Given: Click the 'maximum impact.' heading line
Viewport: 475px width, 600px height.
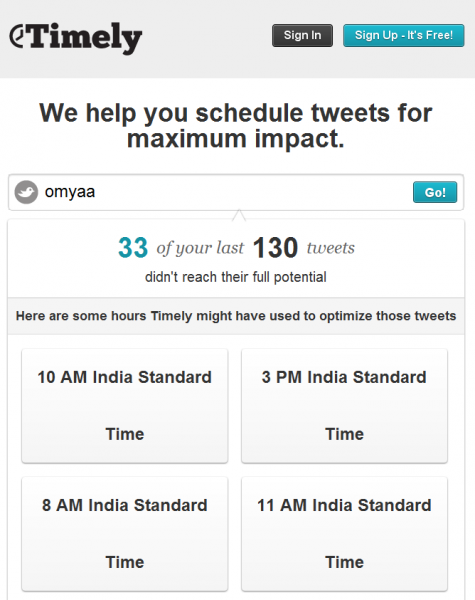Looking at the screenshot, I should coord(236,139).
